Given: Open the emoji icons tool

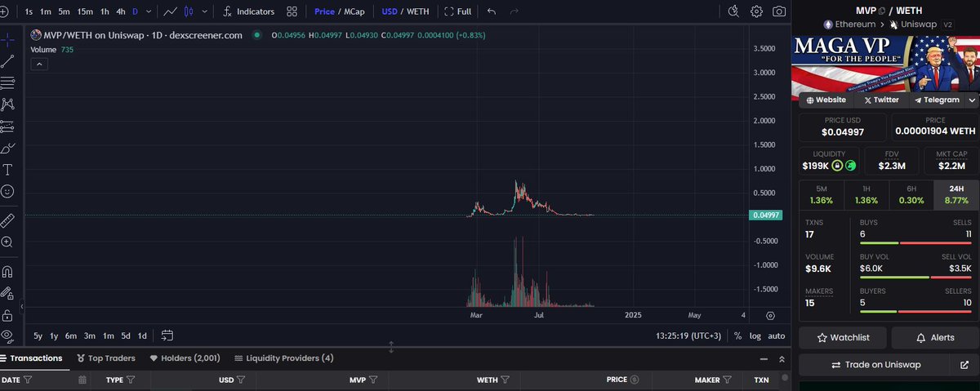Looking at the screenshot, I should (7, 191).
